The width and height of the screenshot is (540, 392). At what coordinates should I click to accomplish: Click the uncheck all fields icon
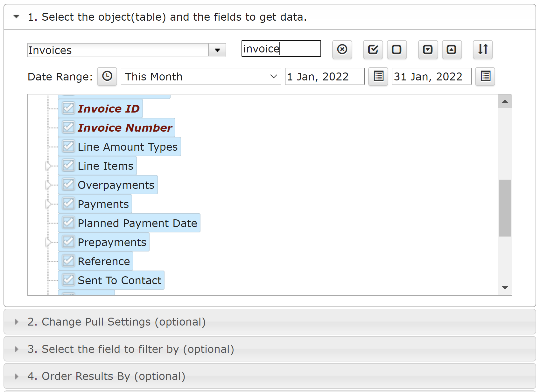coord(396,50)
